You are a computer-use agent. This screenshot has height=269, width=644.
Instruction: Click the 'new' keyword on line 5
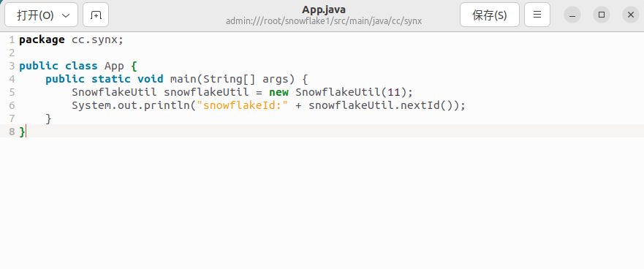pyautogui.click(x=279, y=92)
